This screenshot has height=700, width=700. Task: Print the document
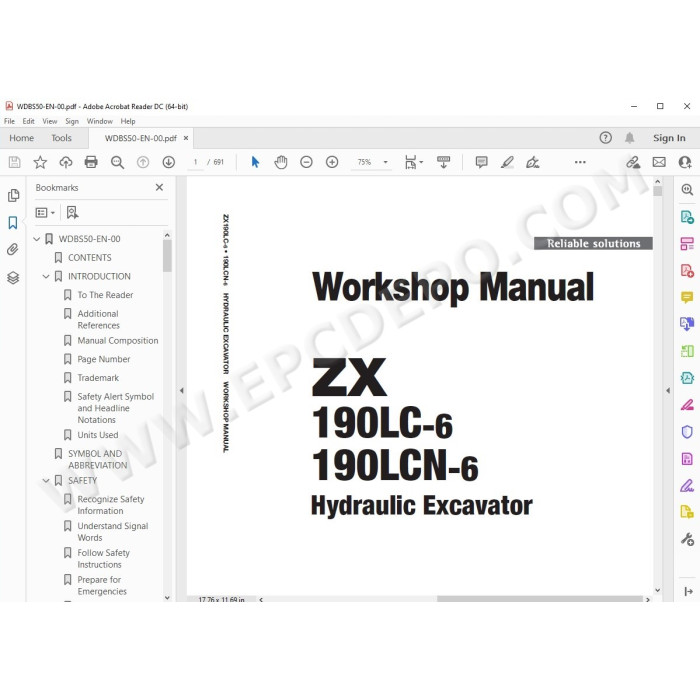(x=91, y=162)
